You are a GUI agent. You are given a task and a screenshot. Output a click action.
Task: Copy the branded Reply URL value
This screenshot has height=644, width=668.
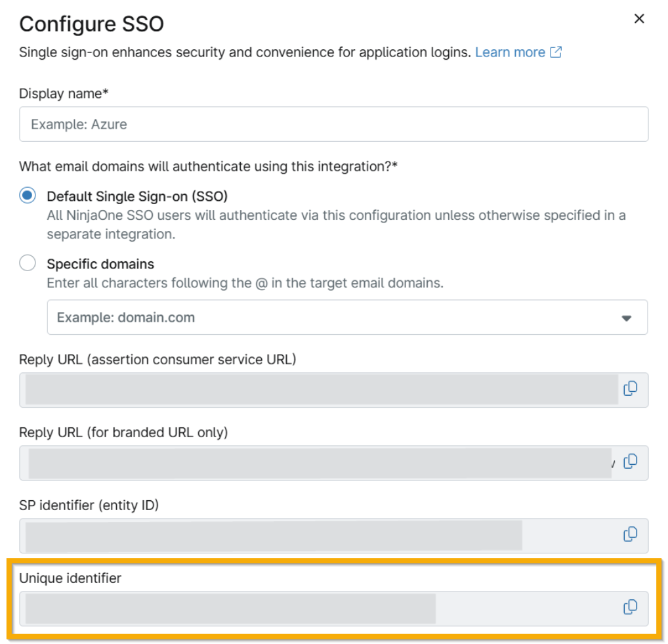tap(629, 462)
